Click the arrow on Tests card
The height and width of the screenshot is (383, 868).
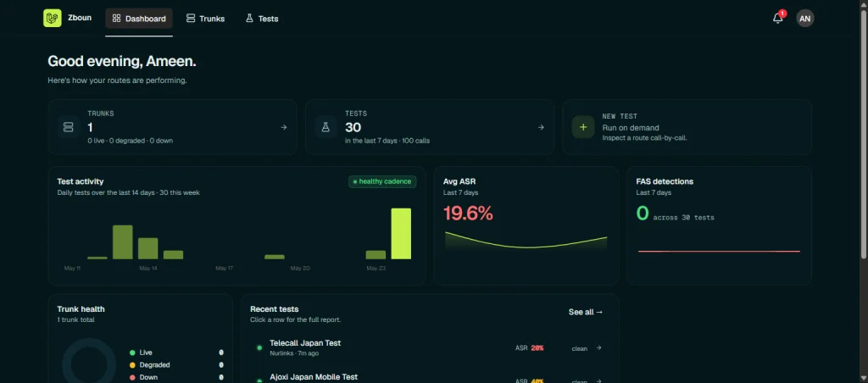(541, 127)
